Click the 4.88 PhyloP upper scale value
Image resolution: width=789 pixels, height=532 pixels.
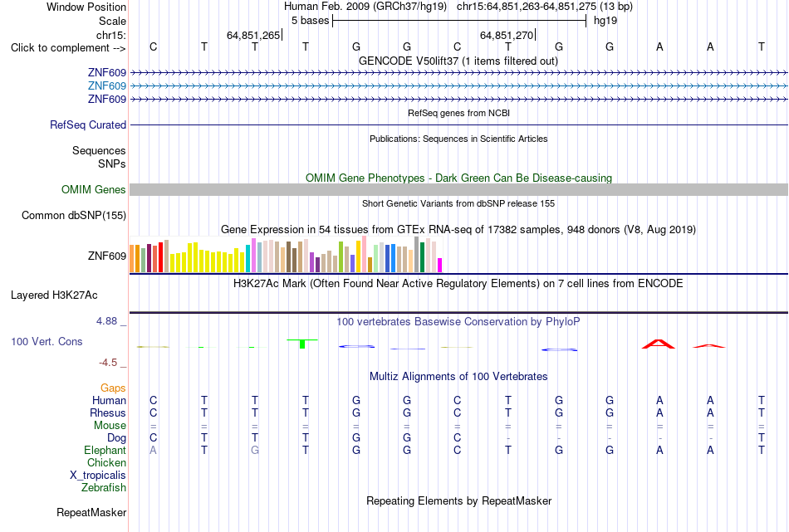click(x=106, y=321)
